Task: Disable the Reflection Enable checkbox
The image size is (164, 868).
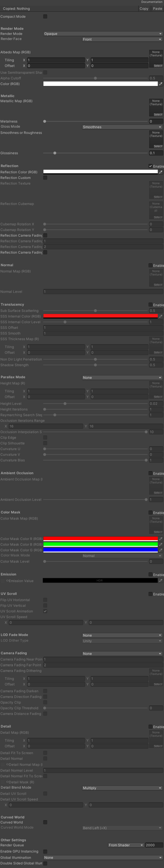Action: (150, 166)
